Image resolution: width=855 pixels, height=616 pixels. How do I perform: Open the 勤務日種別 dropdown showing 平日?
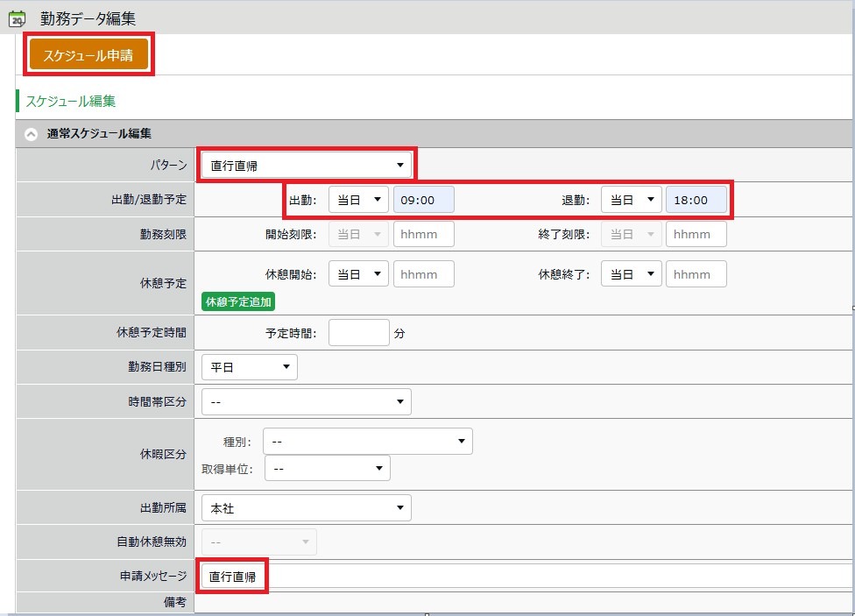(249, 367)
